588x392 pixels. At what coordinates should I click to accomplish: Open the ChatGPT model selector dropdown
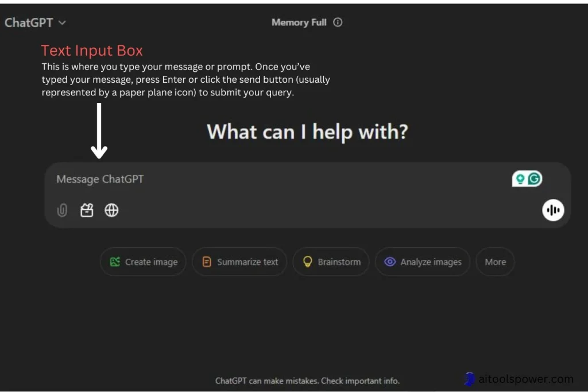(x=36, y=22)
